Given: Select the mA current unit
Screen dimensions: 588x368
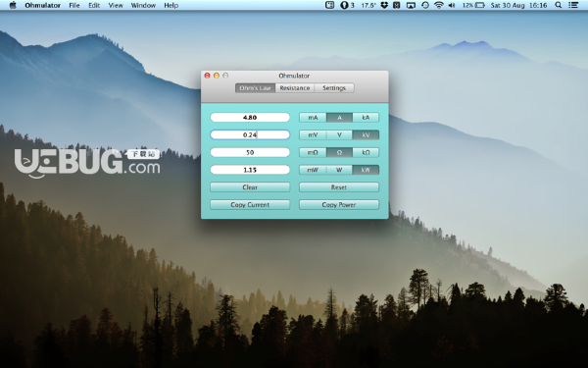Looking at the screenshot, I should click(x=313, y=118).
